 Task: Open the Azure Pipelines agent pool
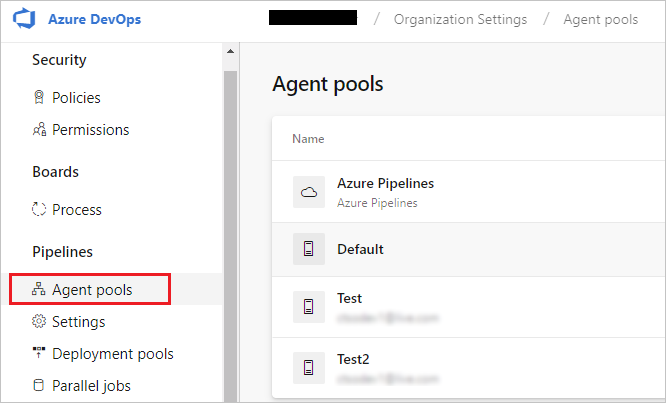coord(385,184)
